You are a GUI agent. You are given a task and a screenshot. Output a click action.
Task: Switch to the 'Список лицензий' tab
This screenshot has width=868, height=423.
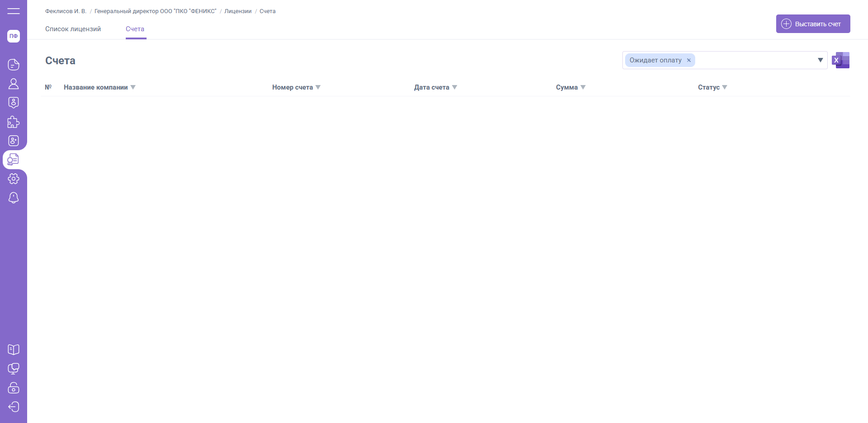pos(73,29)
